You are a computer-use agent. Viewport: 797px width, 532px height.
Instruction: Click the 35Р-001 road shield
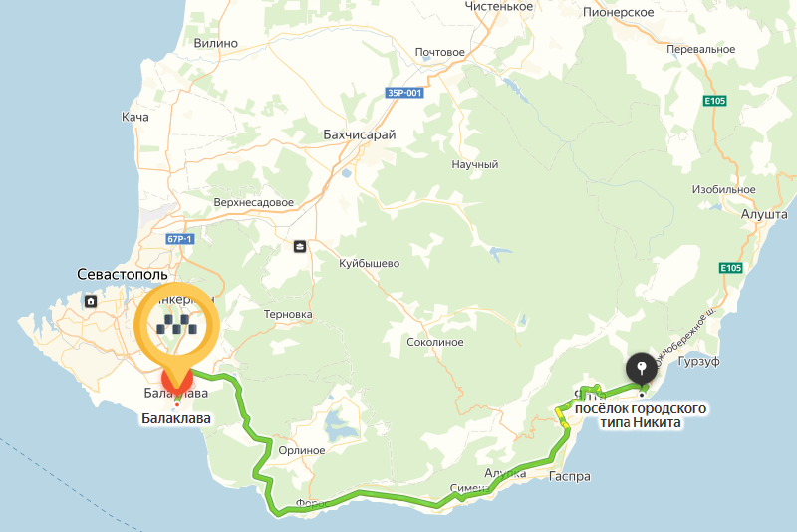pos(404,93)
